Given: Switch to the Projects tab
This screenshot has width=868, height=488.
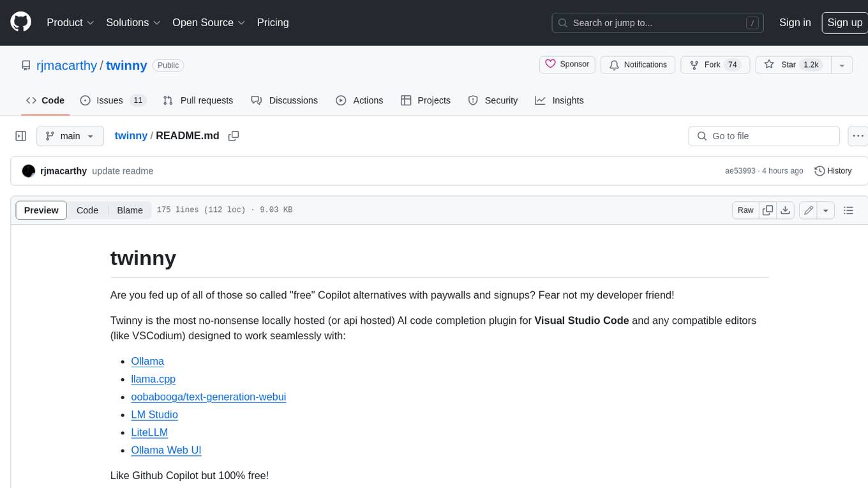Looking at the screenshot, I should coord(426,100).
